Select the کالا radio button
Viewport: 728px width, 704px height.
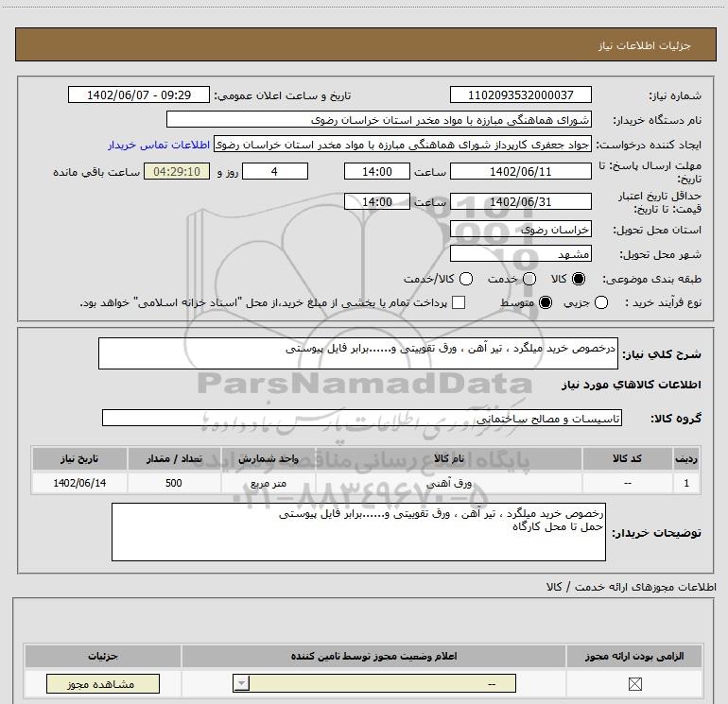pos(579,279)
